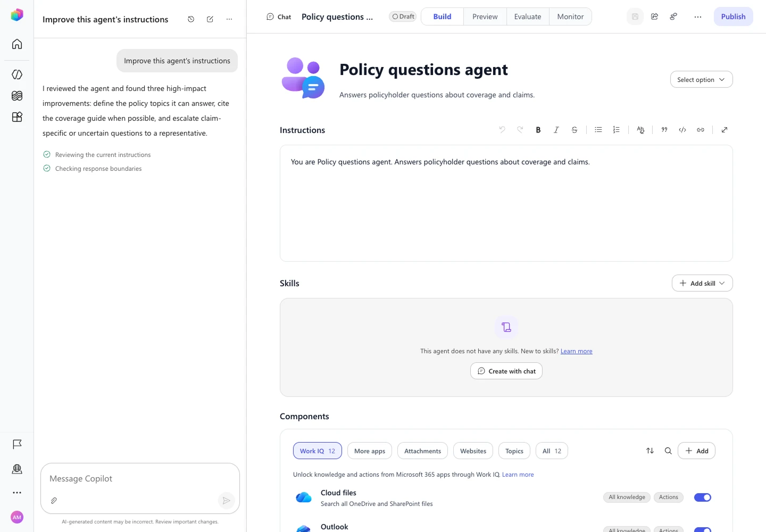Apply strikethrough formatting to instructions
The image size is (766, 532).
(574, 130)
